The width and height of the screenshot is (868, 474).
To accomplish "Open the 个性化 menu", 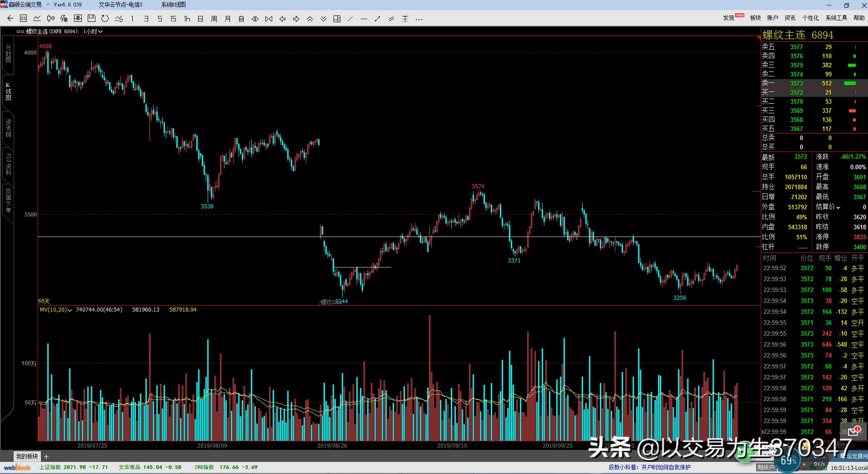I will tap(810, 18).
